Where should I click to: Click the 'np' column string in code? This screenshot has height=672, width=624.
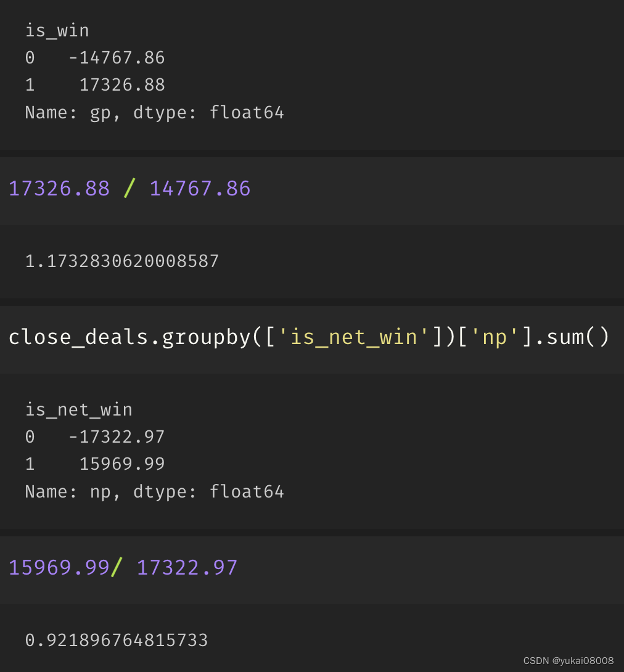click(496, 337)
